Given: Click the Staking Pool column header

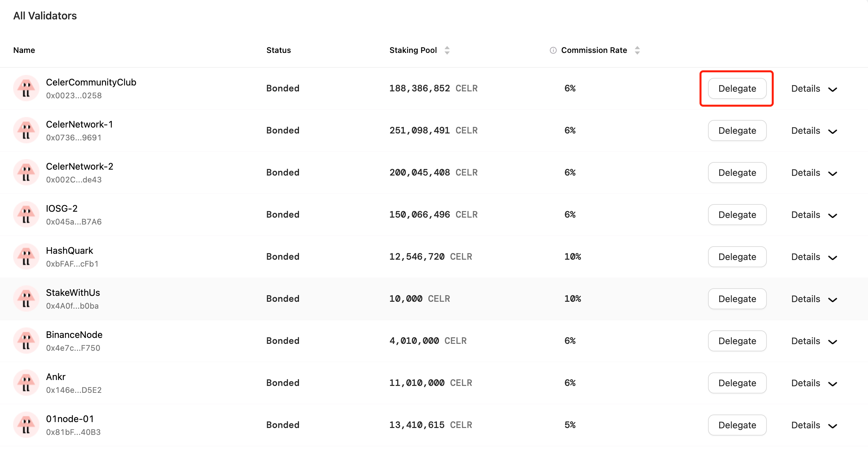Looking at the screenshot, I should coord(413,50).
